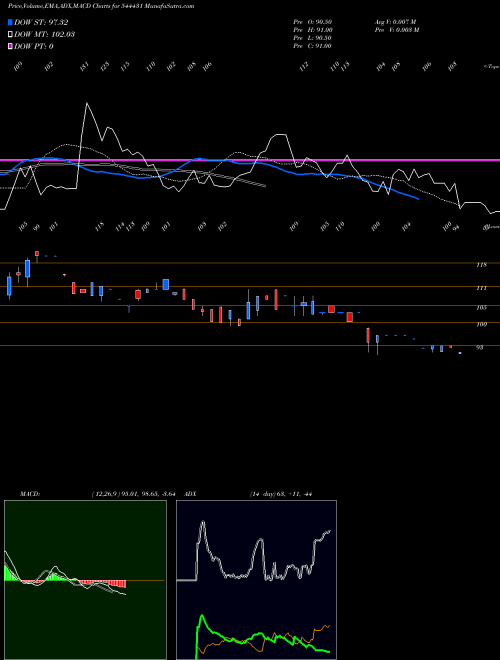Screen dimensions: 500x660
Task: Select the 'Pre L: 90.50' low value
Action: 313,38
